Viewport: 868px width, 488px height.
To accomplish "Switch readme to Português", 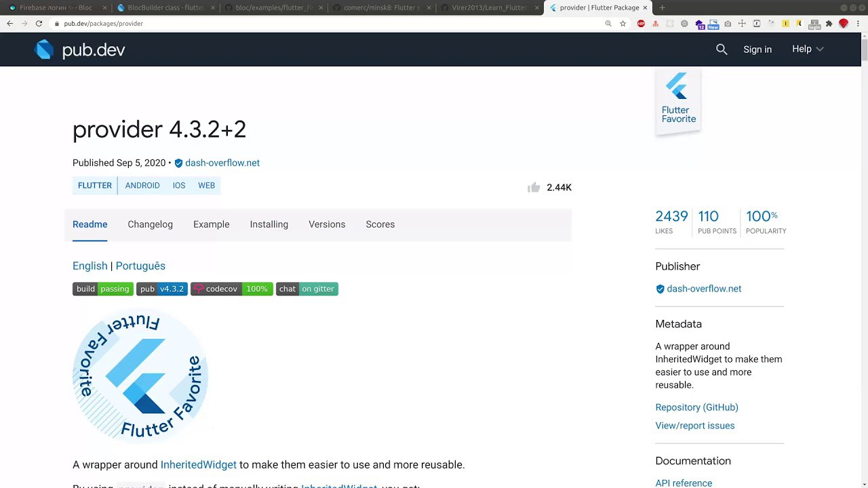I will point(140,266).
